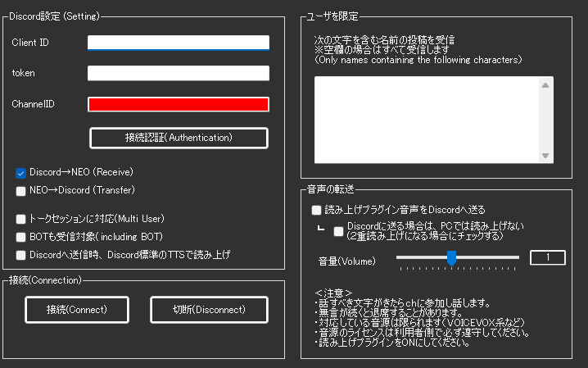Check 読み上げプラグイン音声をDiscordへ送る checkbox
The width and height of the screenshot is (588, 368).
(x=316, y=210)
